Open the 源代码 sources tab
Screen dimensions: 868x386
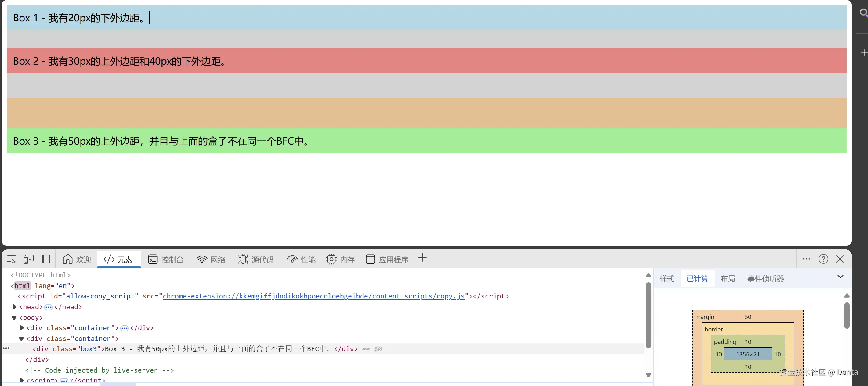256,259
